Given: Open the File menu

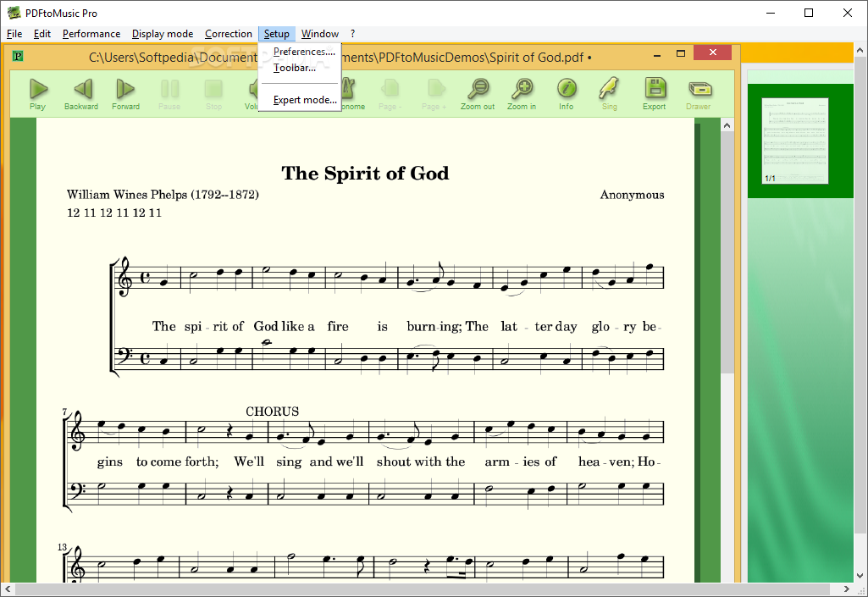Looking at the screenshot, I should (14, 34).
